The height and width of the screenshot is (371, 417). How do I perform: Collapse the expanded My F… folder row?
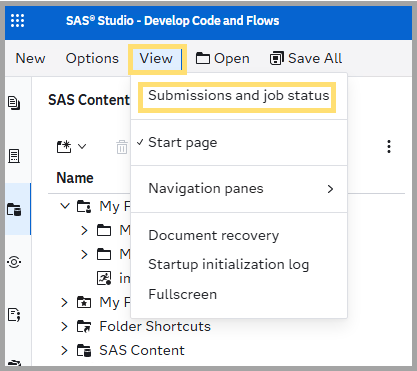click(65, 206)
